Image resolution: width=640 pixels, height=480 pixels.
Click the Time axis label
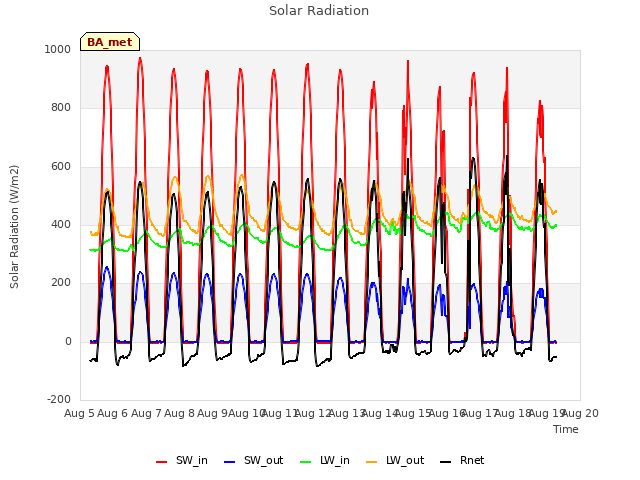tap(566, 429)
